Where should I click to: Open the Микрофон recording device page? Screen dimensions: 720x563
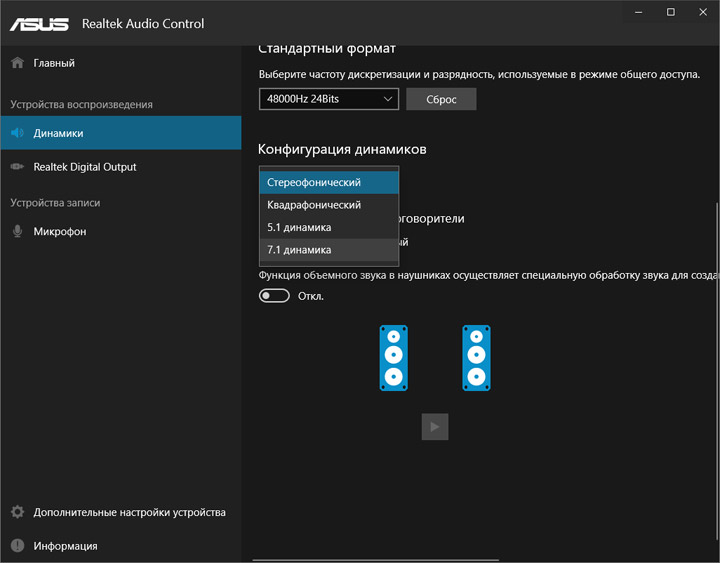coord(60,231)
